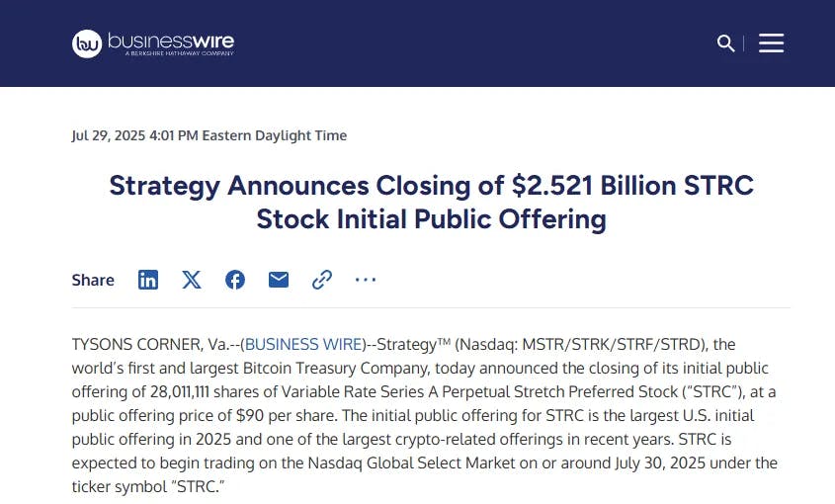Expand more share options ellipsis
Viewport: 835px width, 504px height.
[366, 279]
